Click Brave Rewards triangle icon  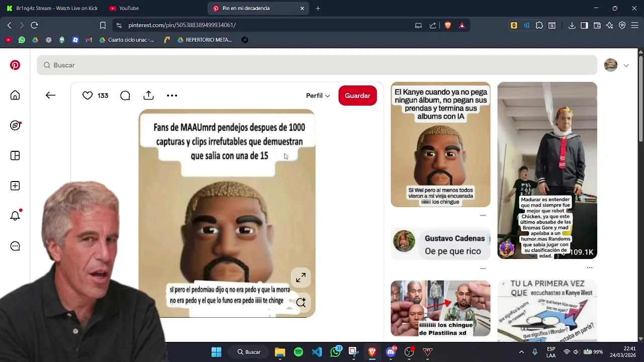point(462,25)
